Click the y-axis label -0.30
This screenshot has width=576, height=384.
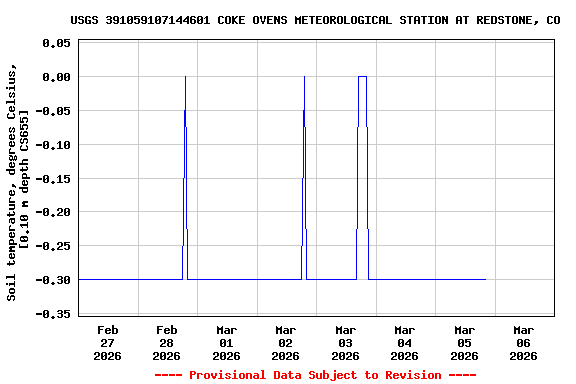coord(53,280)
